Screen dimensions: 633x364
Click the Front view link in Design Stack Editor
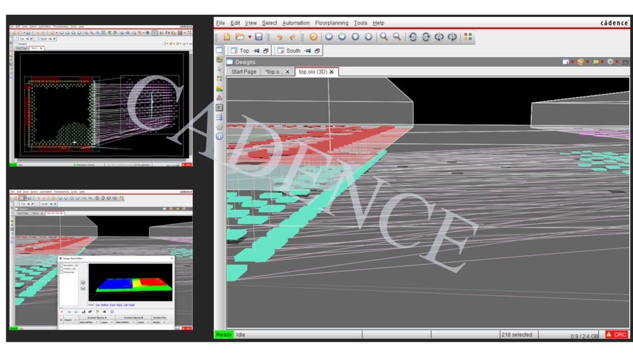click(113, 305)
